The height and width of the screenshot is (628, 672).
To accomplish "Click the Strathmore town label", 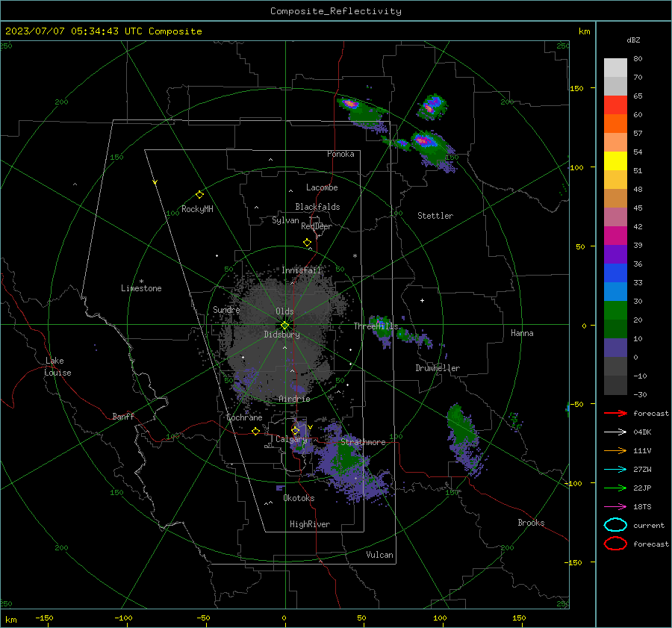I will click(363, 442).
